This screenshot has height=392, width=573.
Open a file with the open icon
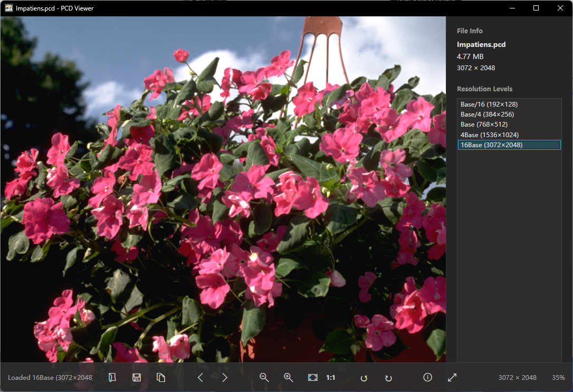point(112,377)
